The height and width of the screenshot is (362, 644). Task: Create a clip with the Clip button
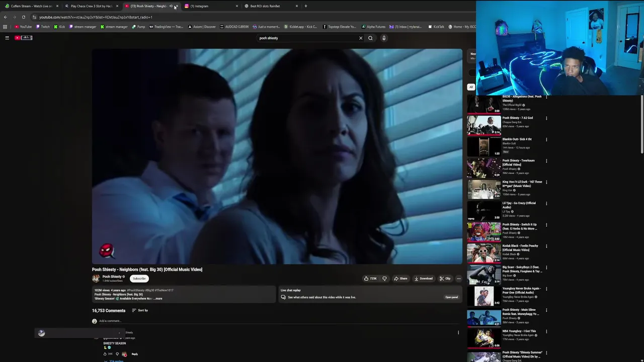[445, 279]
